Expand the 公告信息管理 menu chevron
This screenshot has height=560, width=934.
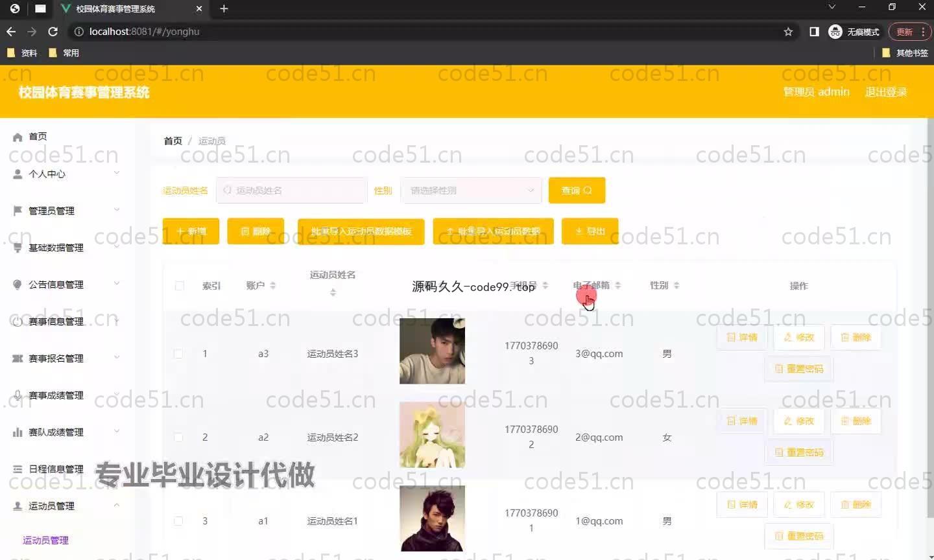(x=117, y=284)
